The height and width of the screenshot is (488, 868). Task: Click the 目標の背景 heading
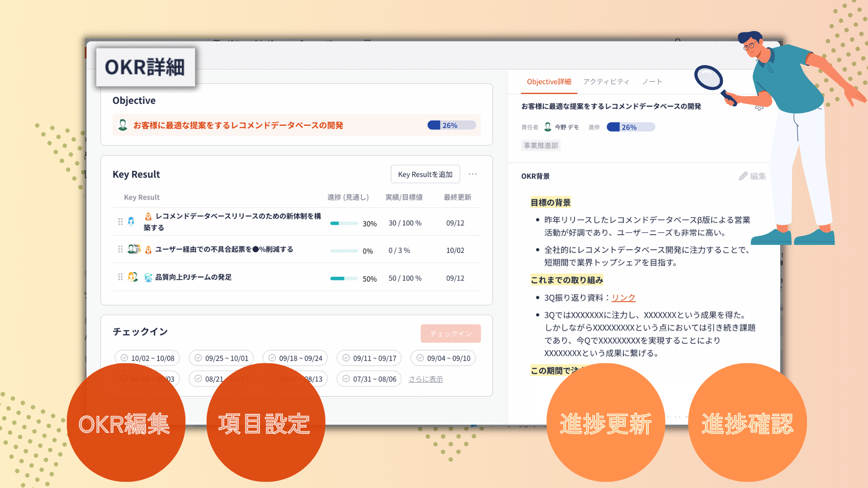coord(551,202)
